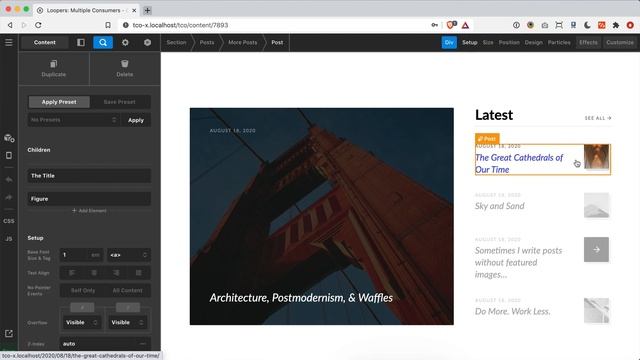Select the Setup tab in top bar
Image resolution: width=640 pixels, height=360 pixels.
(x=470, y=42)
